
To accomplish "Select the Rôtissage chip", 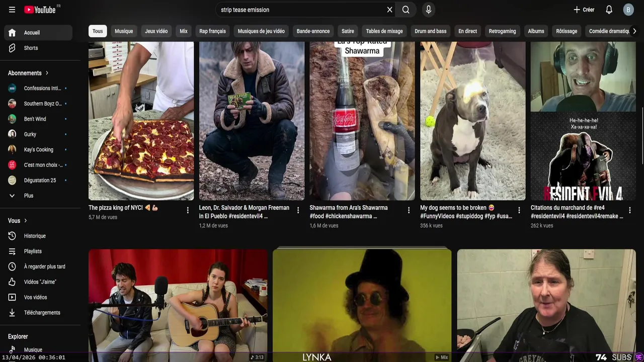I will 567,31.
